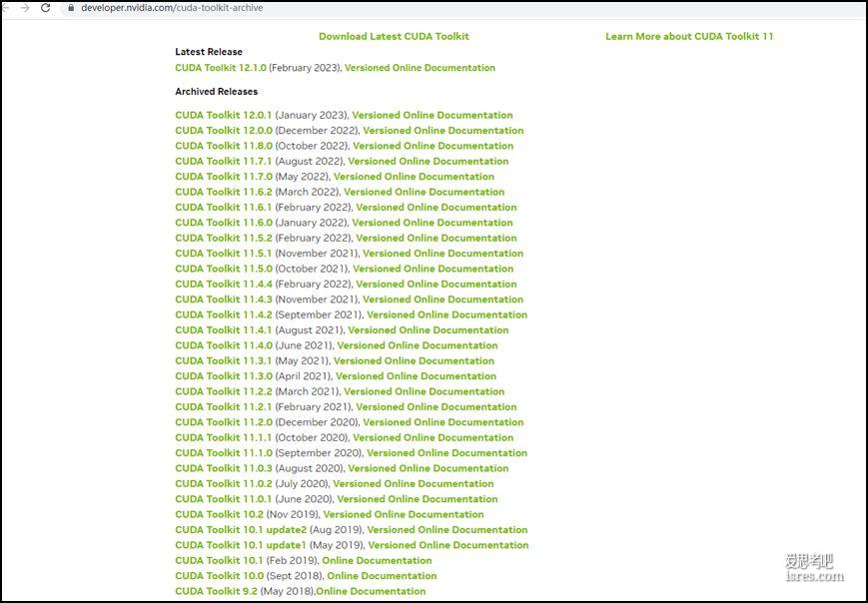Open CUDA Toolkit 11.3.1 link
868x603 pixels.
click(x=224, y=360)
